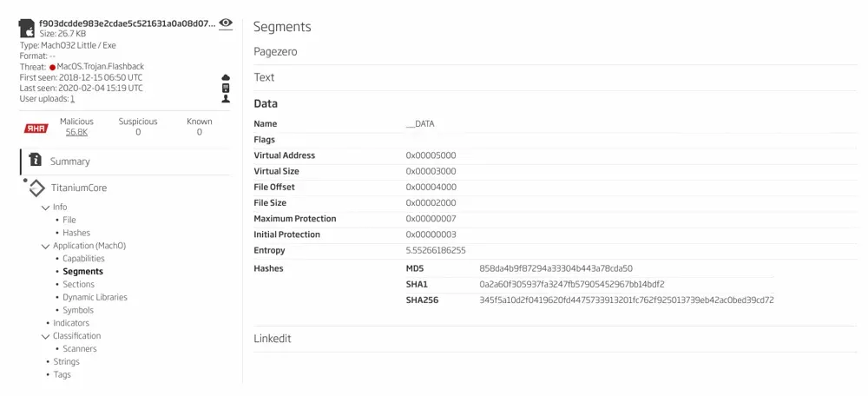Open the Sections tree item
The width and height of the screenshot is (868, 396).
[78, 284]
